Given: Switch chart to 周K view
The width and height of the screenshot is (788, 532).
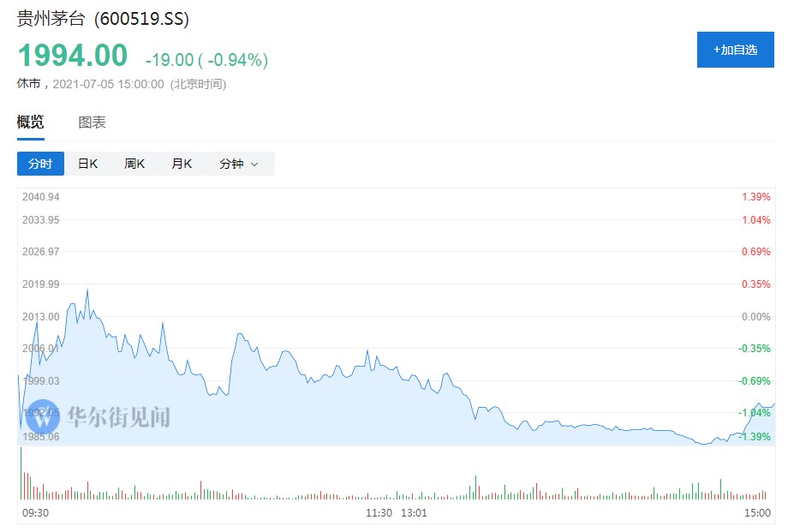Looking at the screenshot, I should [x=134, y=164].
